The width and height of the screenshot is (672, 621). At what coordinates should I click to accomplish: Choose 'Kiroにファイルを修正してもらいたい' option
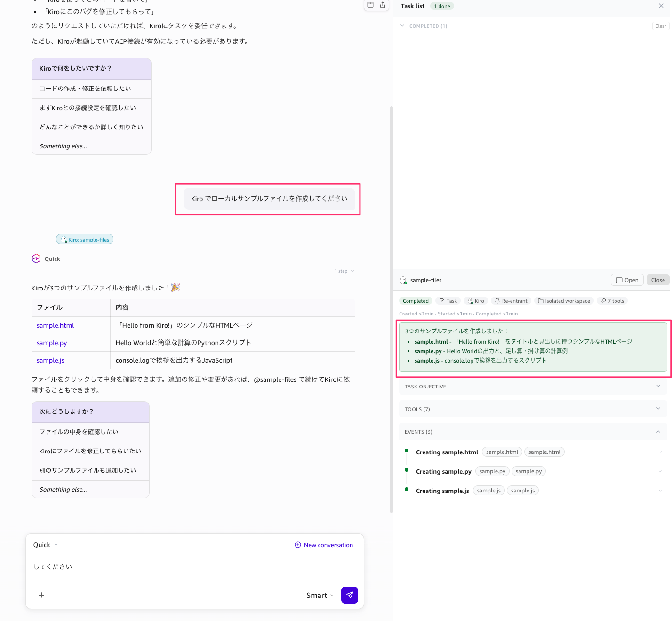(x=90, y=451)
